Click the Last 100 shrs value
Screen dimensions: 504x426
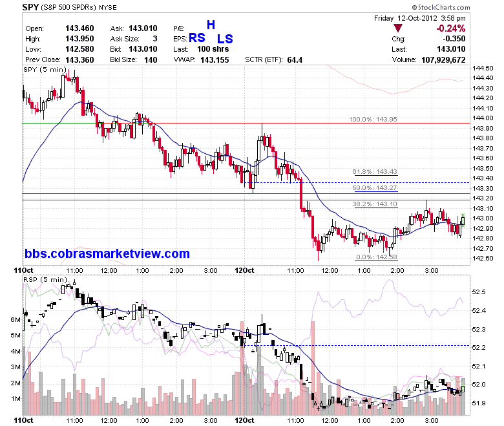point(213,49)
